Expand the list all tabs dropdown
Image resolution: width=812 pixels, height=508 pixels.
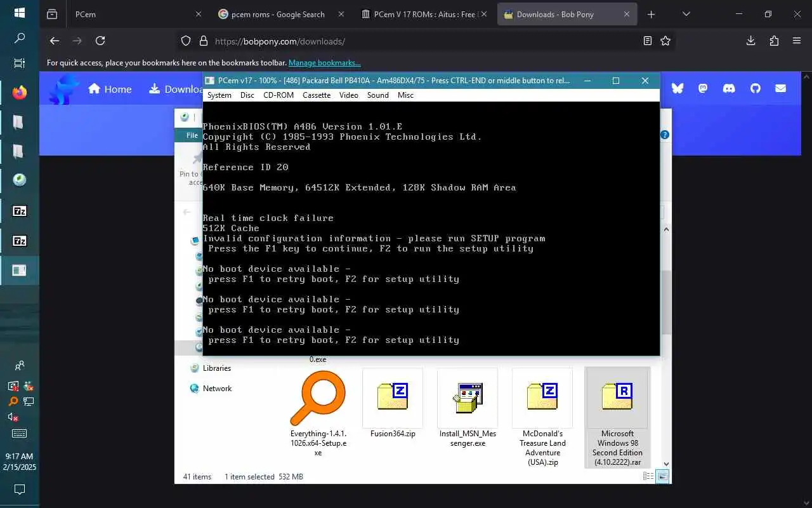click(686, 14)
